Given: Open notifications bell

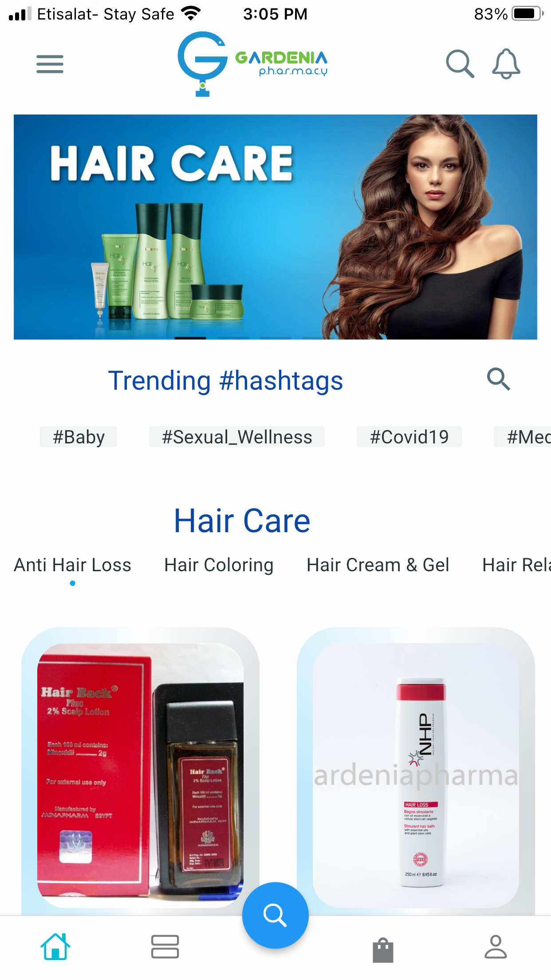Looking at the screenshot, I should pos(506,64).
